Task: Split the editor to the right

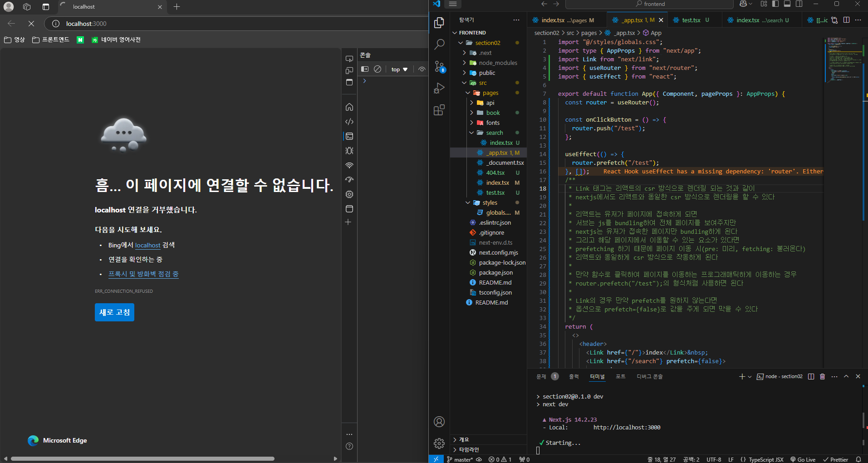Action: coord(846,20)
